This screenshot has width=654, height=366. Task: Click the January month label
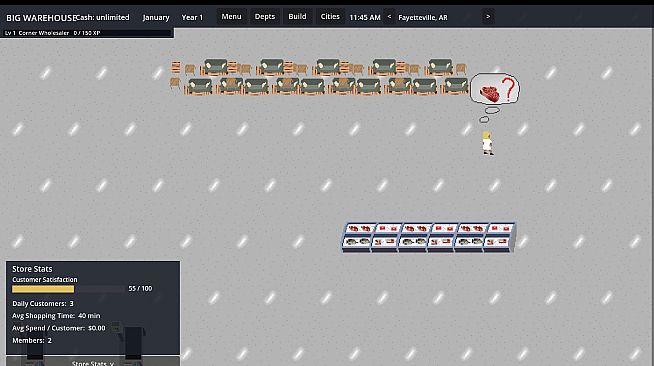pyautogui.click(x=156, y=18)
